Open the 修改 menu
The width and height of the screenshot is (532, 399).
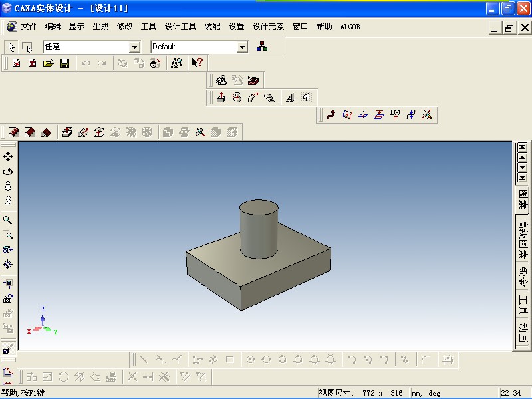coord(124,27)
